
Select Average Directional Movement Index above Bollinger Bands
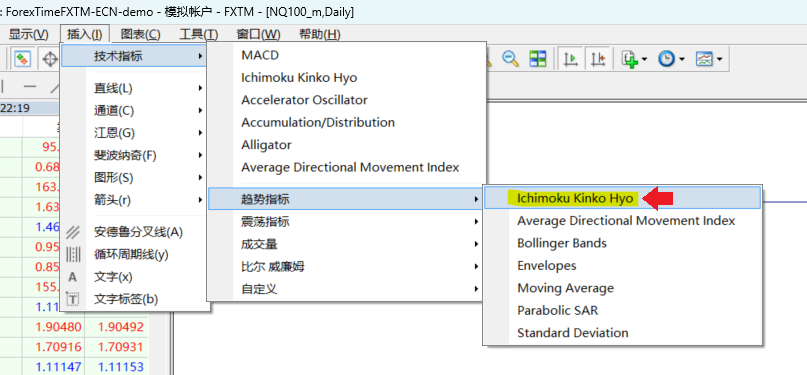(x=623, y=221)
